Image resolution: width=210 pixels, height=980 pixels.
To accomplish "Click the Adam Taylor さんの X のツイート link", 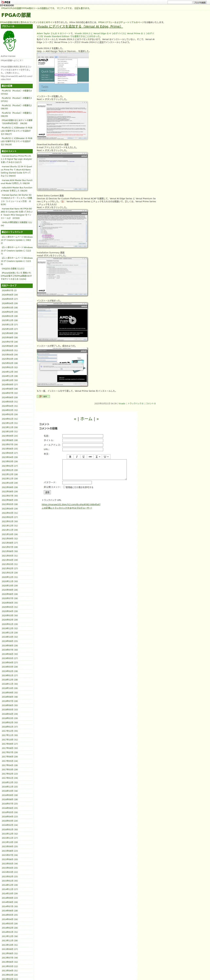I will 54,33.
